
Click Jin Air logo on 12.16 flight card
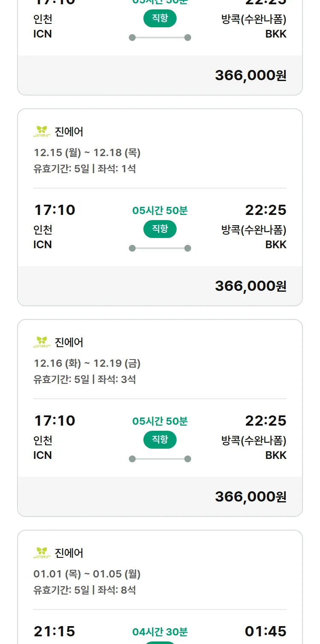42,342
